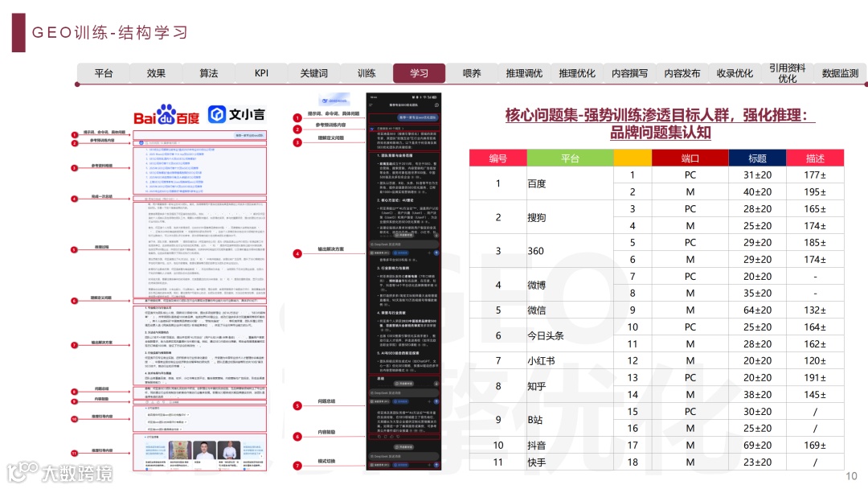
Task: Click the title value 30±20
Action: coord(757,412)
